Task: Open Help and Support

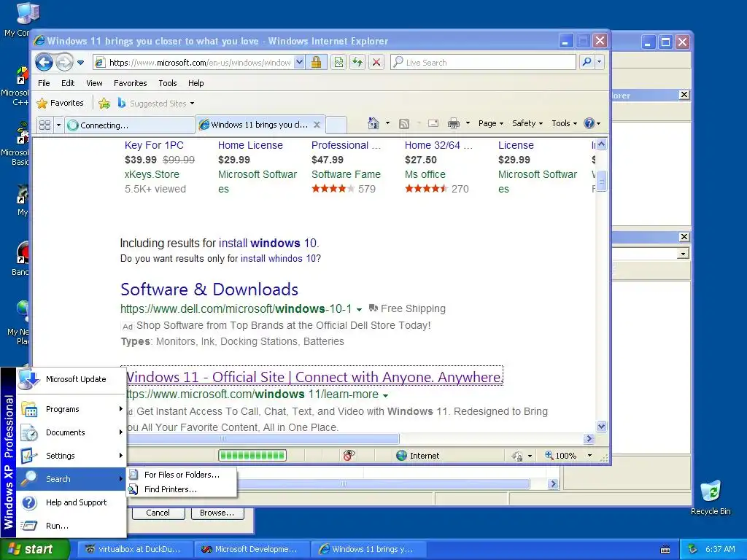Action: point(71,502)
